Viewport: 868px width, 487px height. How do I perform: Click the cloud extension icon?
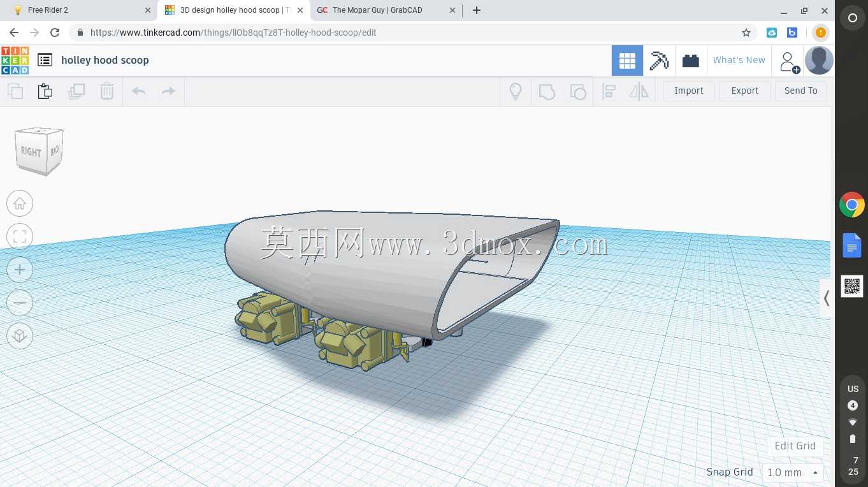pos(772,33)
